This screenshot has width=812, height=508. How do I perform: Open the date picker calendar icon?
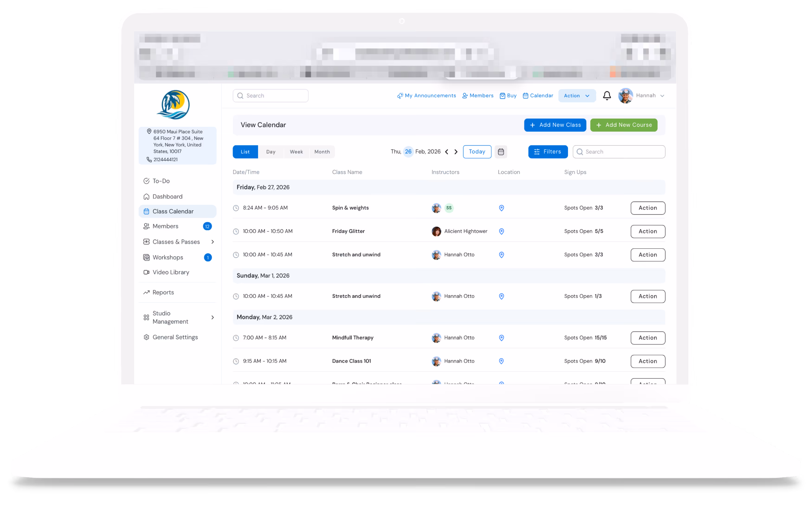tap(500, 152)
